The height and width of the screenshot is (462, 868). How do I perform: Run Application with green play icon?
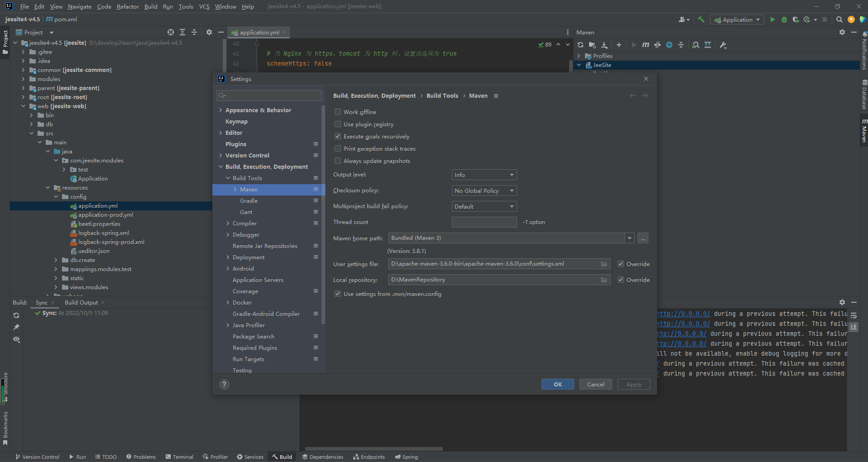pyautogui.click(x=772, y=19)
